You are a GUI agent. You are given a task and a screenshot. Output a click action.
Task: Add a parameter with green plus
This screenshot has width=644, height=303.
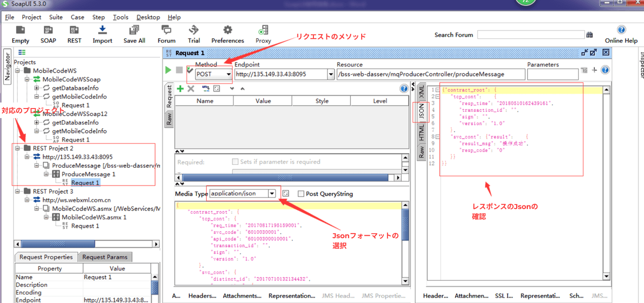(180, 88)
